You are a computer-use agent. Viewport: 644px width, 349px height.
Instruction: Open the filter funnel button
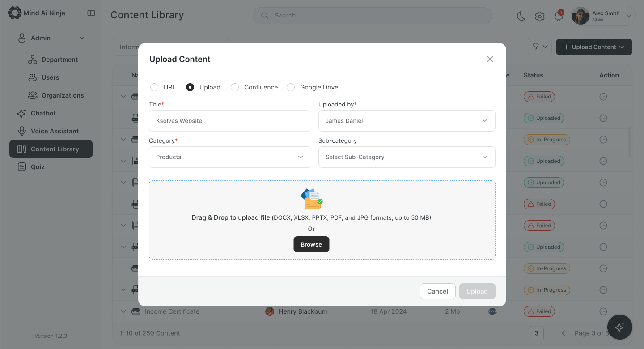tap(540, 47)
